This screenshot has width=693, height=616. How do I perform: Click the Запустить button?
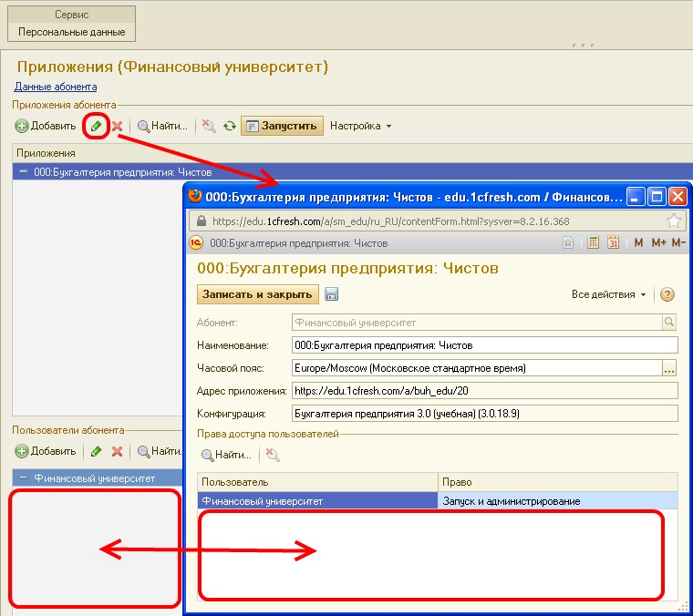(x=282, y=126)
